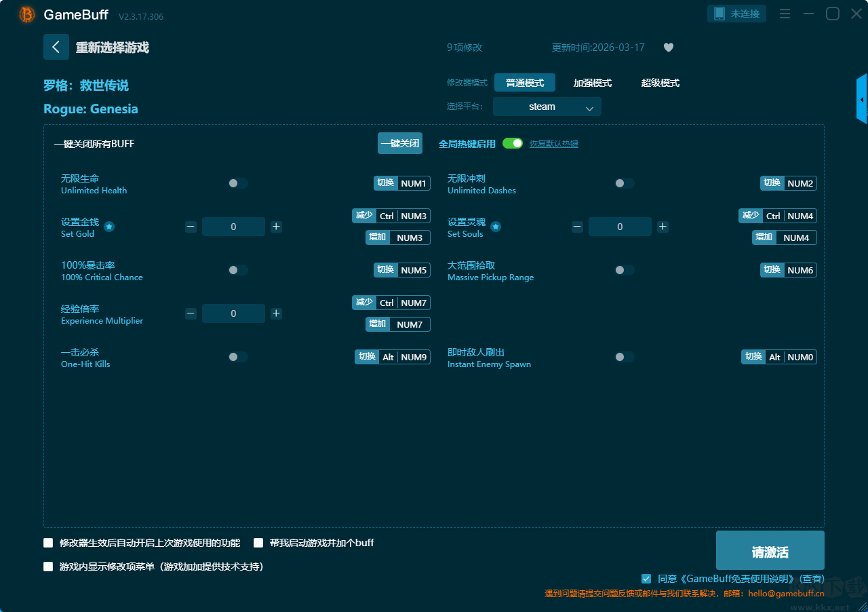Image resolution: width=868 pixels, height=612 pixels.
Task: Click the plus icon for Set Gold
Action: (276, 227)
